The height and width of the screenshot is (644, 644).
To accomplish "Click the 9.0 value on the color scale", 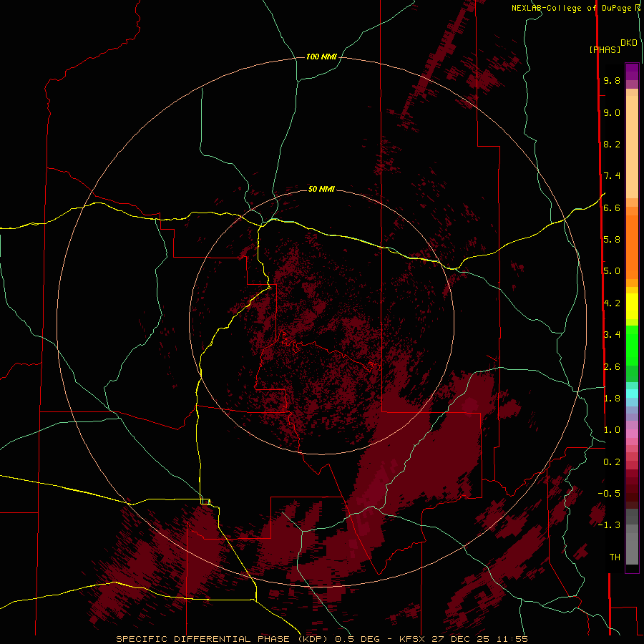I will (612, 112).
